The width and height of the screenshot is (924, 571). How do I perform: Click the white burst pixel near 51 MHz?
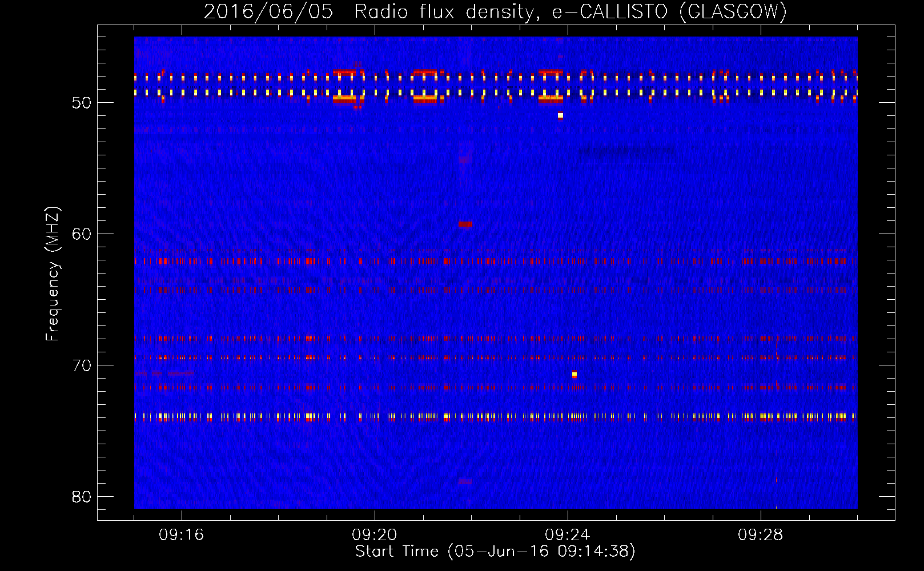pos(560,115)
